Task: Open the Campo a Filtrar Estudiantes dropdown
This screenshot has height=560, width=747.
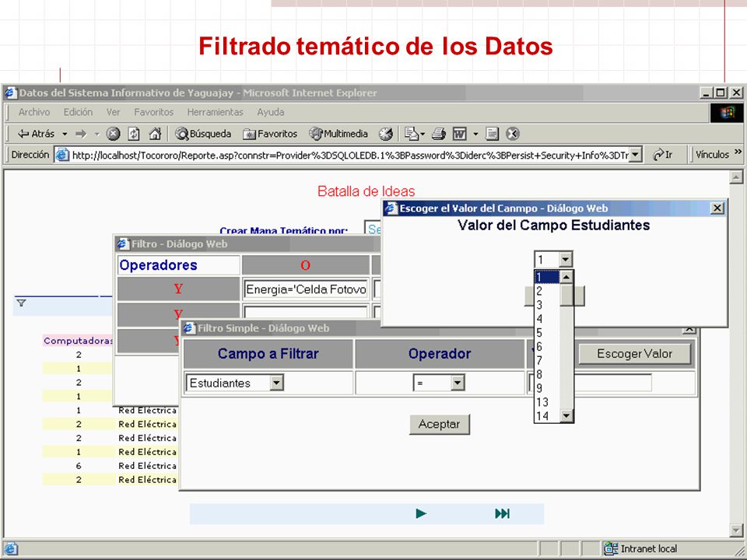Action: click(277, 383)
